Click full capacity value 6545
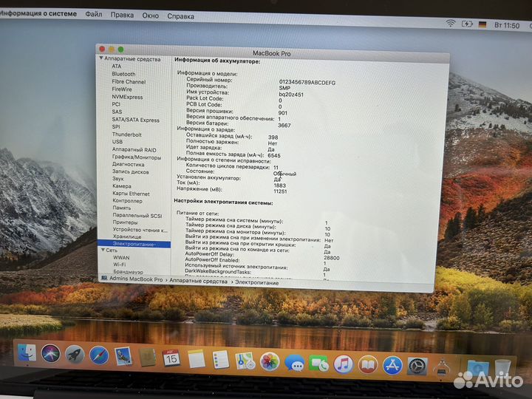 pos(274,155)
